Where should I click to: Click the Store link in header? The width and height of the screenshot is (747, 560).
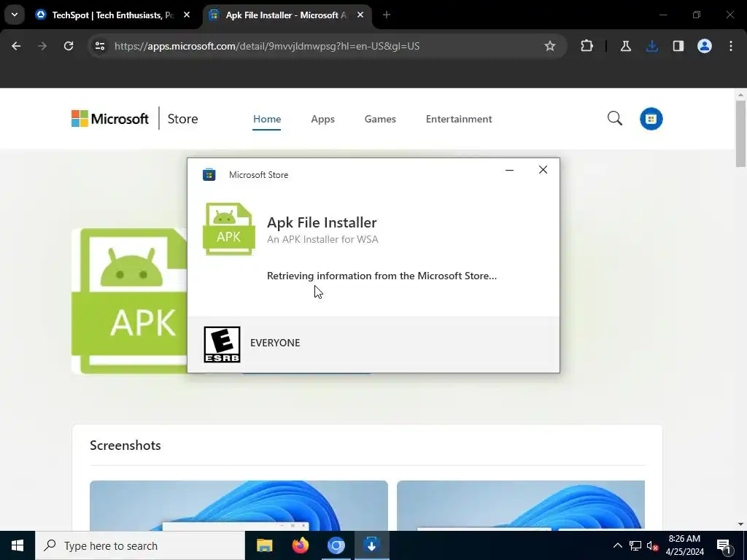pos(182,119)
